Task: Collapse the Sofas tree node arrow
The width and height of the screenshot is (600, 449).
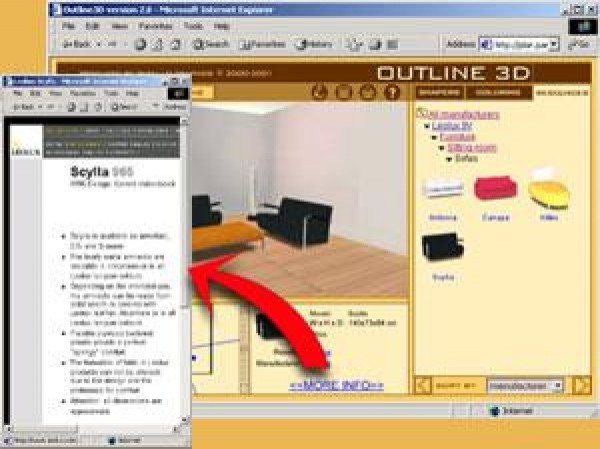Action: click(450, 159)
